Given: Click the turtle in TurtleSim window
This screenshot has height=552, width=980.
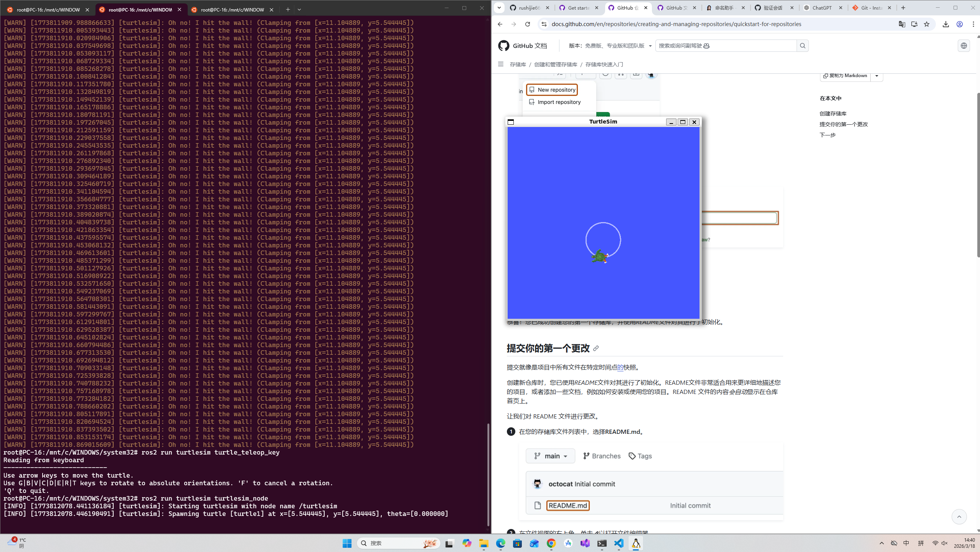Looking at the screenshot, I should tap(599, 257).
